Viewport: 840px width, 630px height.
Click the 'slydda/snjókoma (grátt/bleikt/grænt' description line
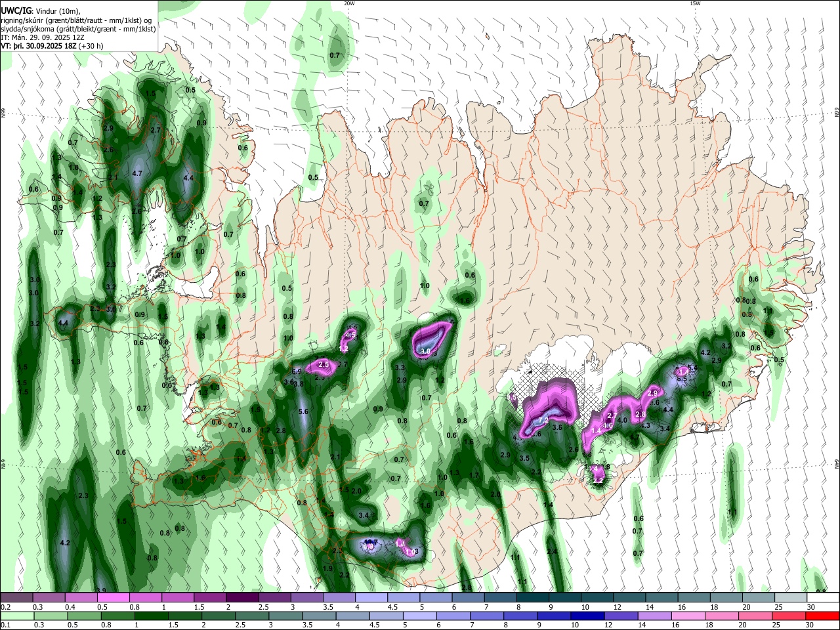[78, 29]
